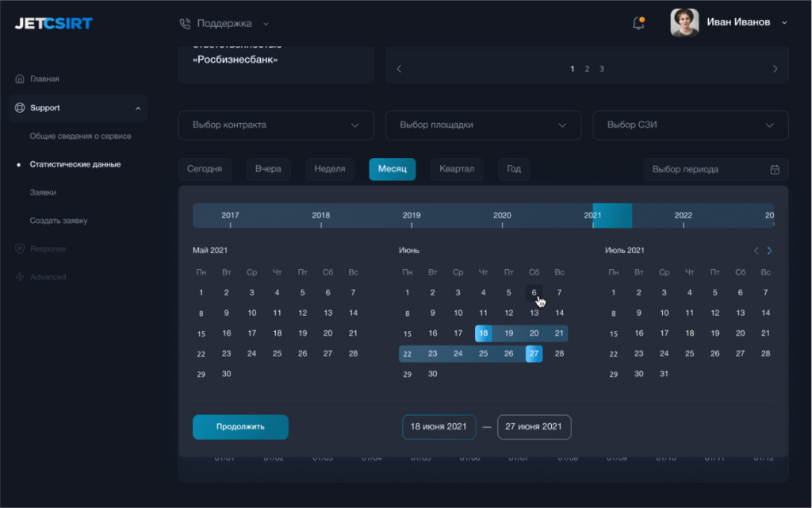Click the Главная home icon in sidebar
The height and width of the screenshot is (508, 812).
pyautogui.click(x=20, y=79)
